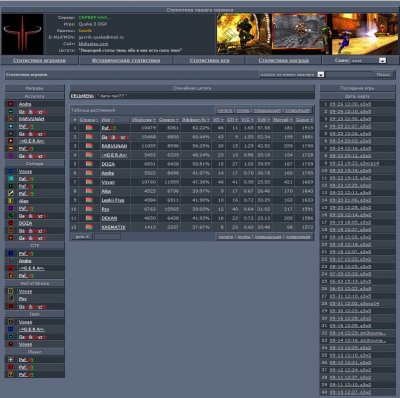The width and height of the screenshot is (400, 398).
Task: Click the goto page button
Action: pyautogui.click(x=82, y=237)
